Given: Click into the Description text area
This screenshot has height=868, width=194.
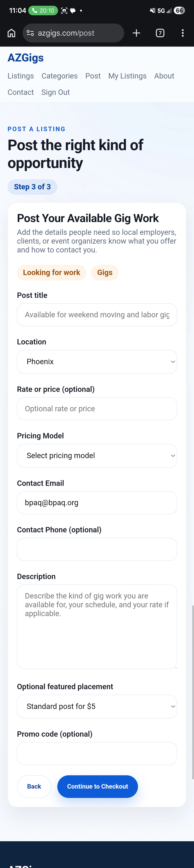Looking at the screenshot, I should (97, 627).
